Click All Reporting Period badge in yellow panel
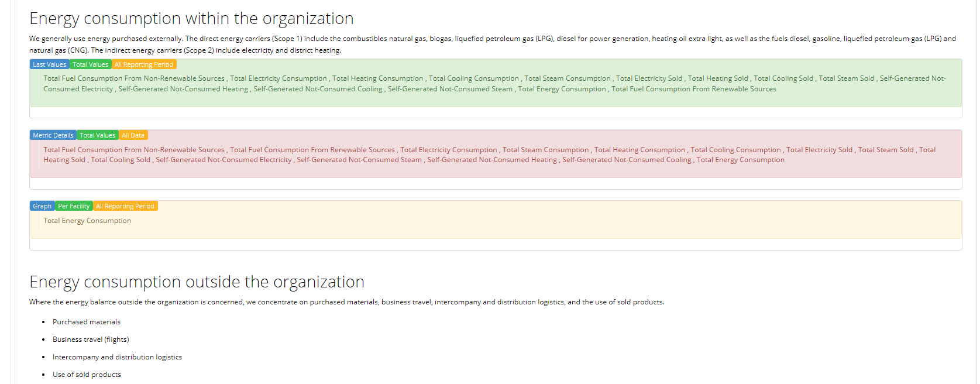 tap(125, 206)
